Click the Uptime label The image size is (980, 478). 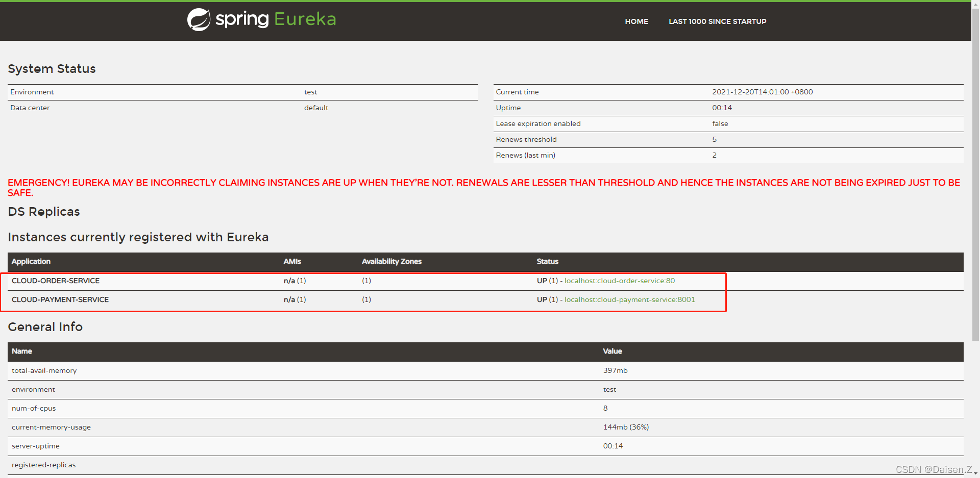[x=508, y=108]
